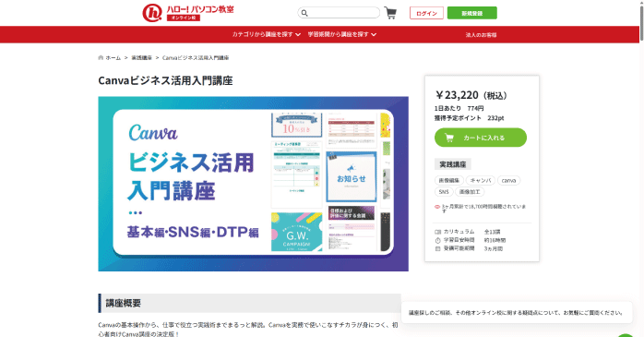Click the Canva course banner image
This screenshot has height=337, width=644.
[x=253, y=184]
